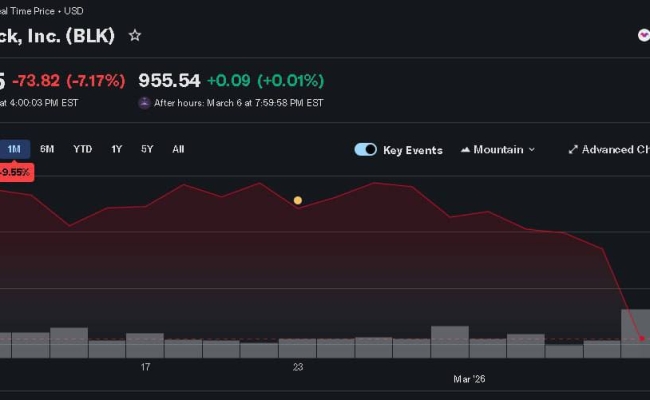Click the after hours moon icon
This screenshot has width=650, height=400.
145,102
